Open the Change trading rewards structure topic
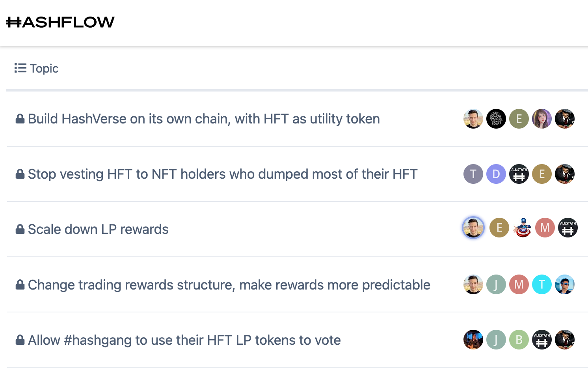The width and height of the screenshot is (588, 370). [x=229, y=285]
